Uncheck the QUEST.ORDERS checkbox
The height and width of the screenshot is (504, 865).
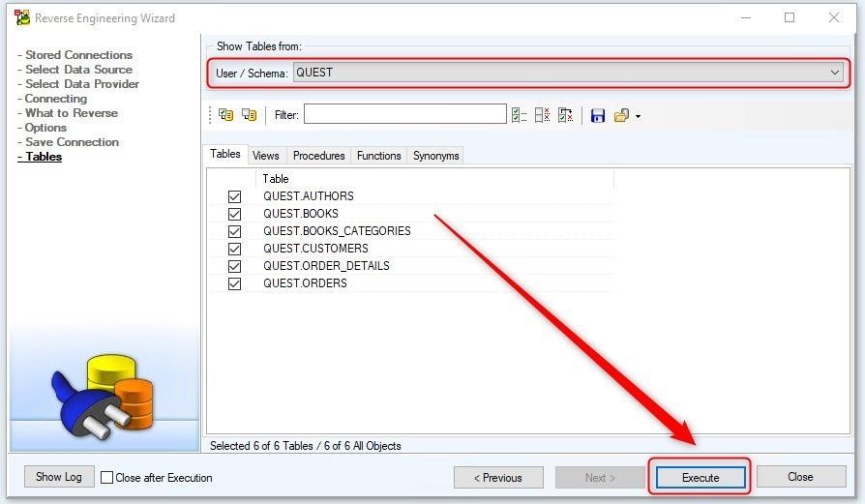[x=234, y=283]
